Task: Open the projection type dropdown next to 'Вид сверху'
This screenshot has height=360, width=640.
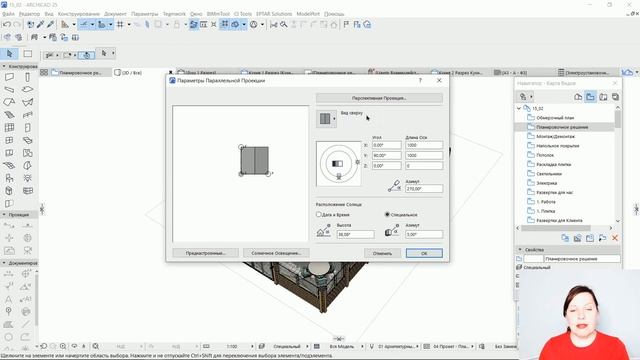Action: click(x=327, y=119)
